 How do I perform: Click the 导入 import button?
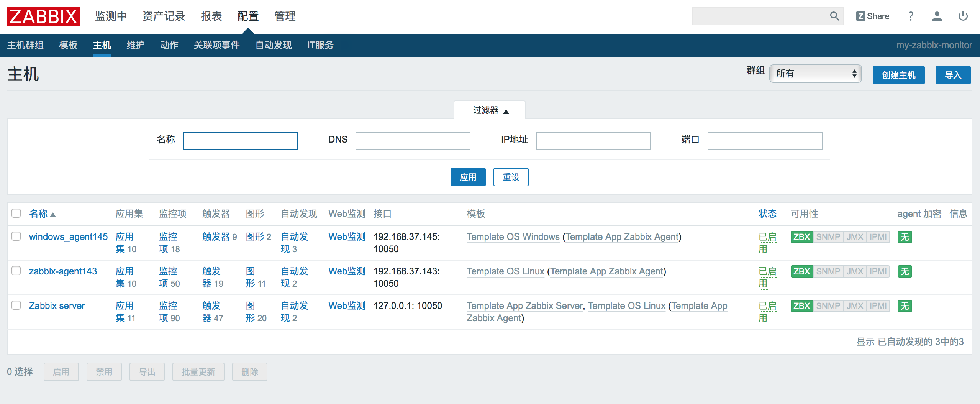coord(953,75)
